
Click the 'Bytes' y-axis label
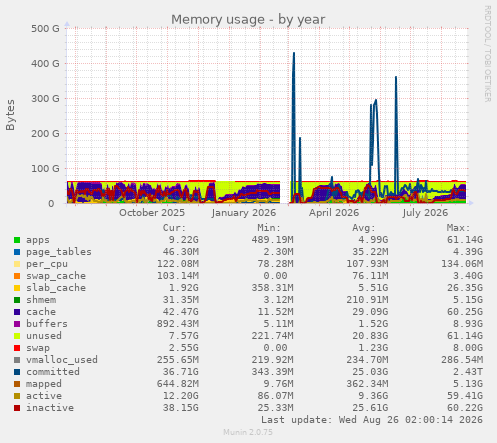pos(10,115)
